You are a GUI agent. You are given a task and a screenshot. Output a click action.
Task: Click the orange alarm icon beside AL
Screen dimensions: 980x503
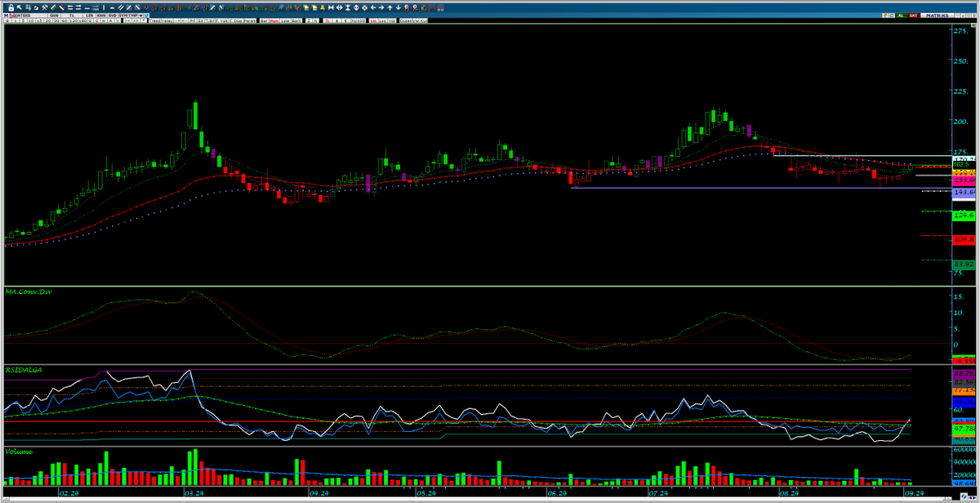point(885,16)
